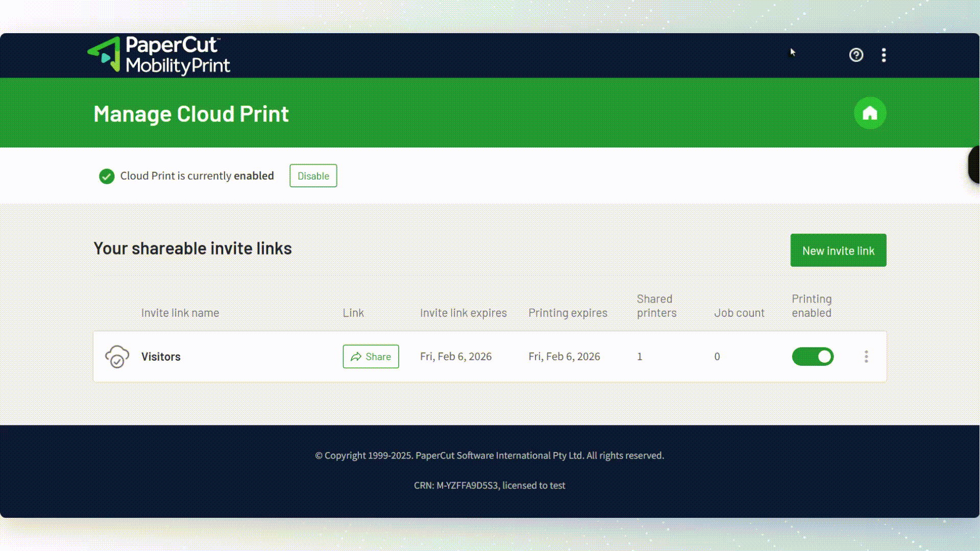Image resolution: width=980 pixels, height=551 pixels.
Task: Create a New invite link
Action: click(x=838, y=250)
